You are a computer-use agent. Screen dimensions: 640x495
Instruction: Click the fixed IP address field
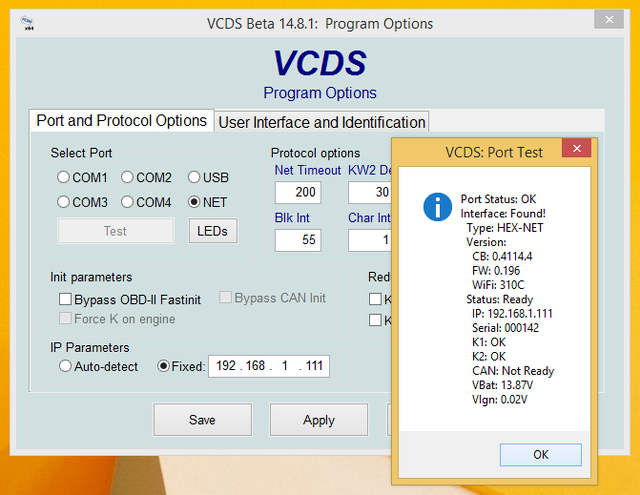coord(269,366)
